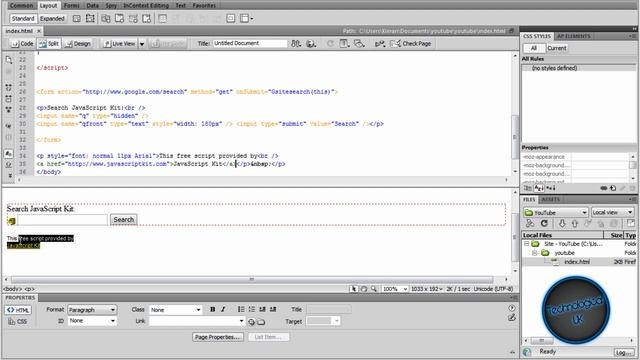Switch to Design view
This screenshot has width=640, height=360.
(x=78, y=43)
